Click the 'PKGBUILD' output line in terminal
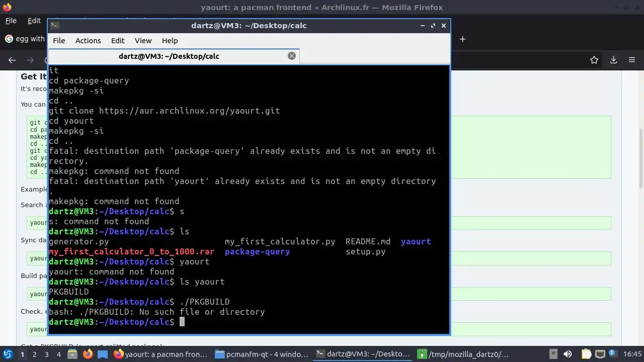The height and width of the screenshot is (362, 644). (68, 292)
